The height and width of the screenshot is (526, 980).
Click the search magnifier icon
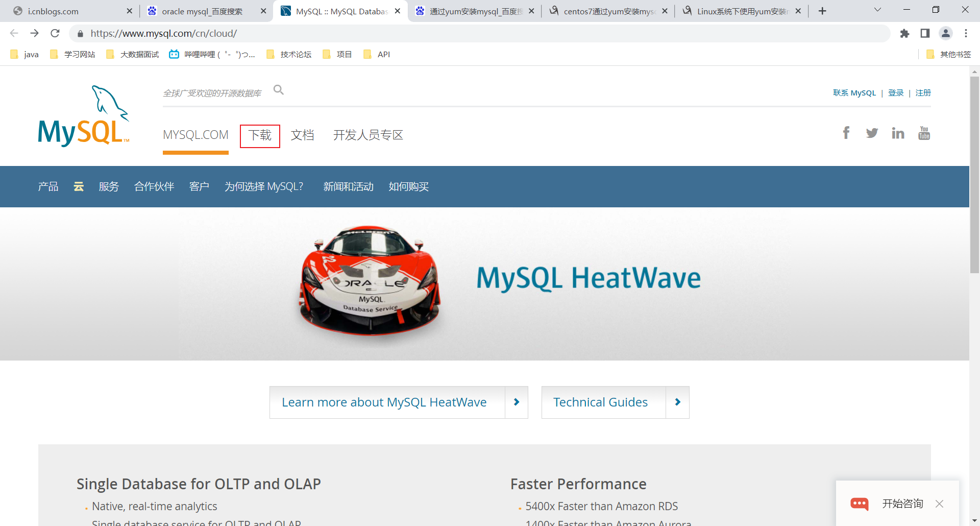(279, 90)
